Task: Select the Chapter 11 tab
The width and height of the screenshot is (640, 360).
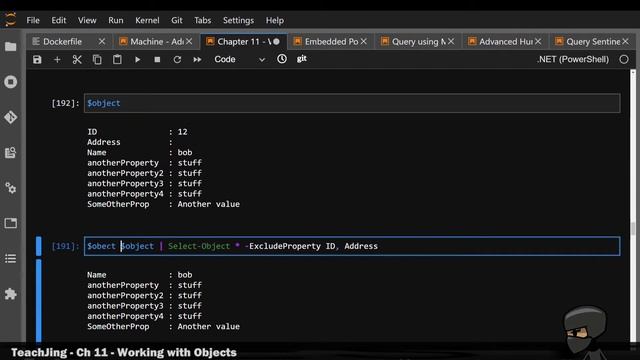Action: coord(244,42)
